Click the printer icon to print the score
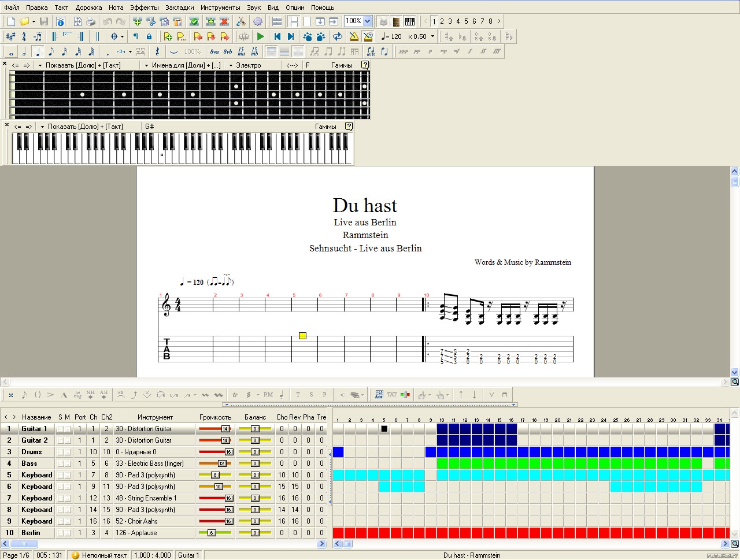 [91, 22]
